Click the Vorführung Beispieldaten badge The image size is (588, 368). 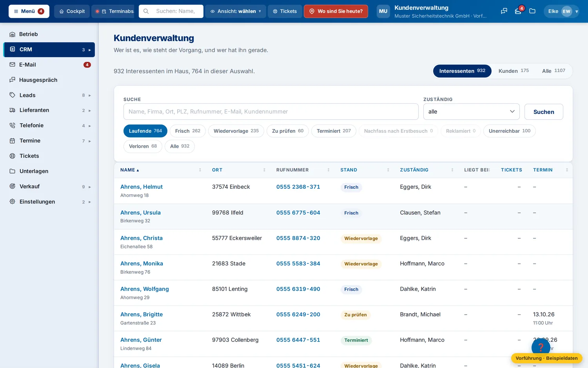tap(546, 358)
